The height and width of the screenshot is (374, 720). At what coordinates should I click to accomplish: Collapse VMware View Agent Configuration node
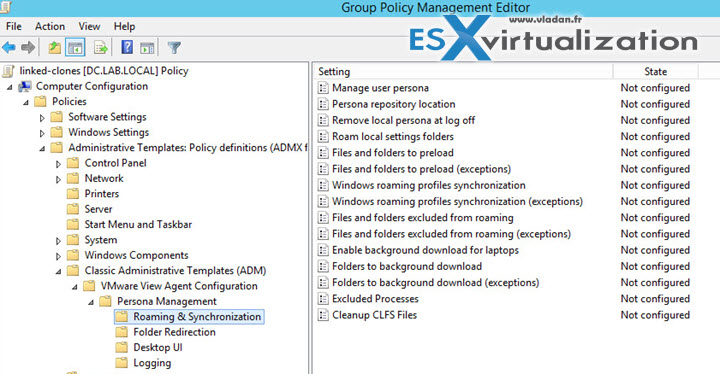[x=75, y=287]
